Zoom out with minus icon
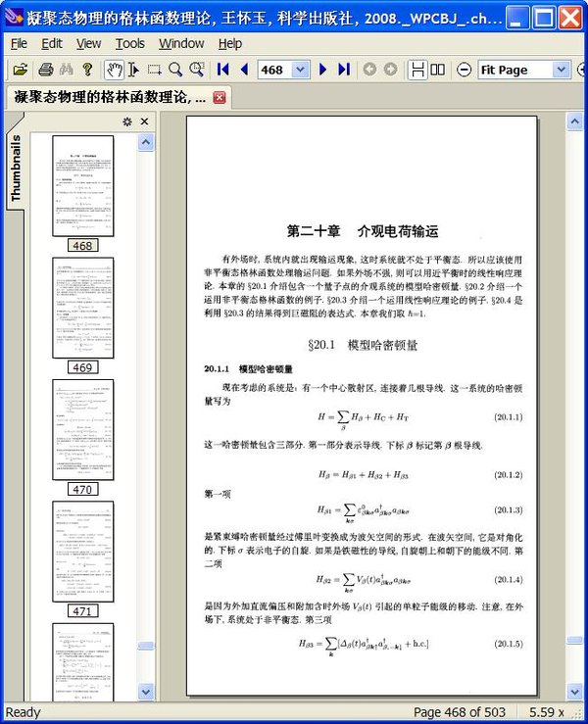 pyautogui.click(x=465, y=70)
